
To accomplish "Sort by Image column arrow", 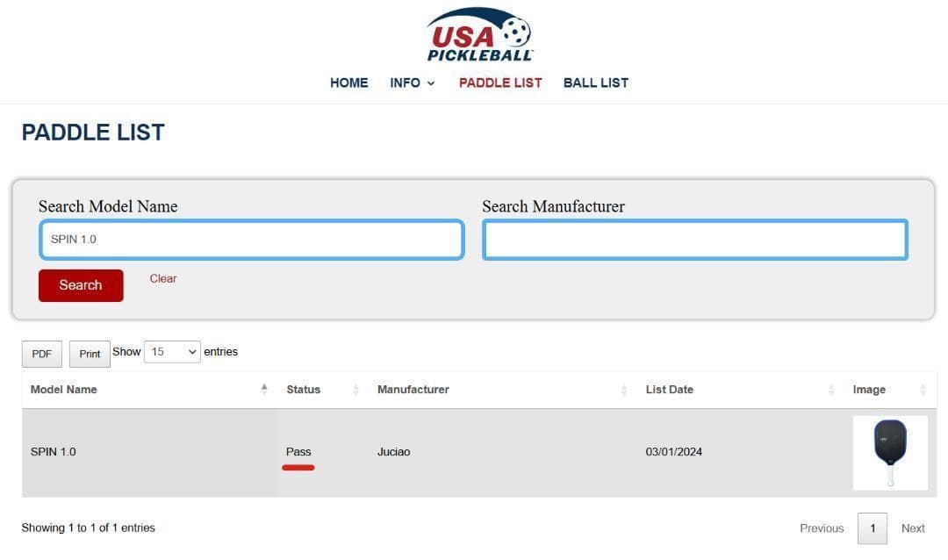I will pyautogui.click(x=923, y=390).
